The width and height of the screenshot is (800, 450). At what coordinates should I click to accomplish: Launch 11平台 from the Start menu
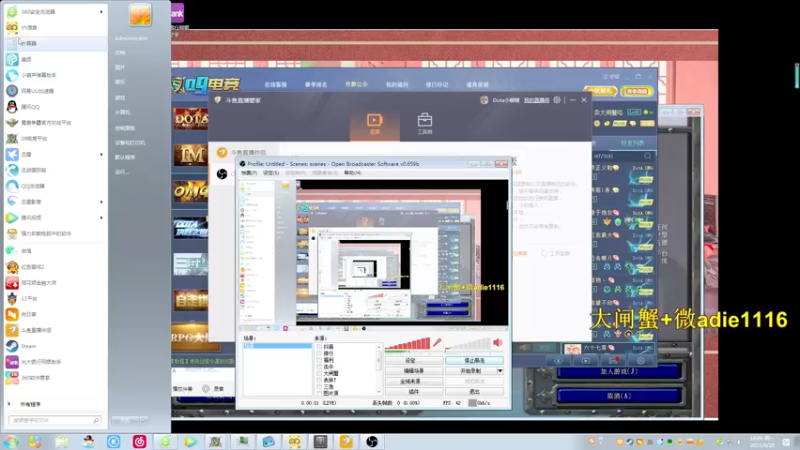click(55, 298)
